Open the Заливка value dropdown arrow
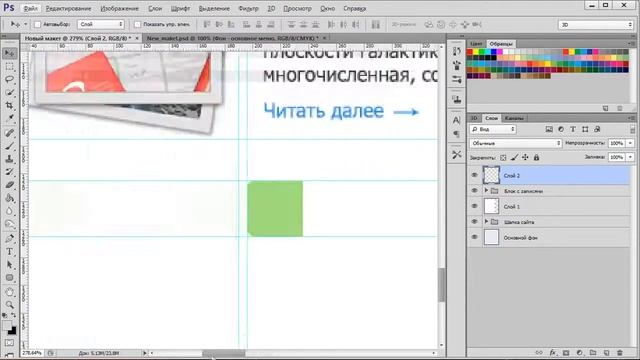This screenshot has width=640, height=360. [630, 157]
